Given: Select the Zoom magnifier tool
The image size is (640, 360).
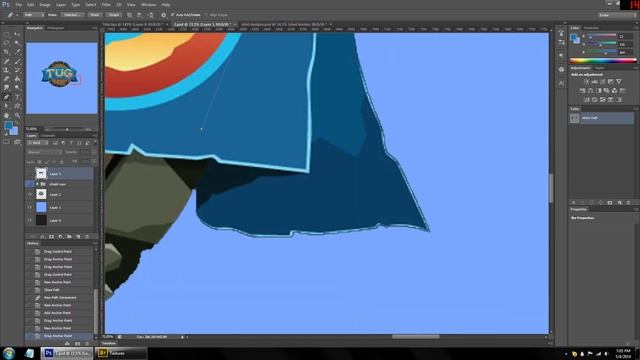Looking at the screenshot, I should (17, 116).
